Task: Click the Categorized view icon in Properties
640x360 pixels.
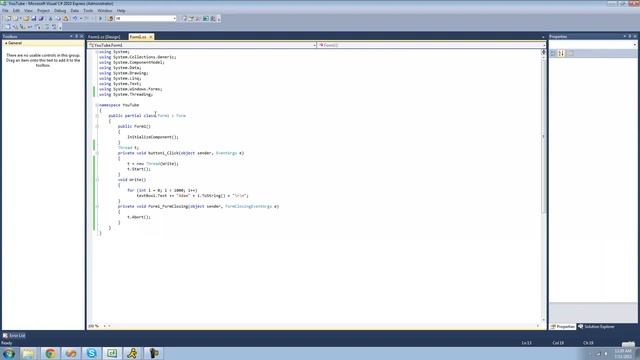Action: (x=553, y=53)
